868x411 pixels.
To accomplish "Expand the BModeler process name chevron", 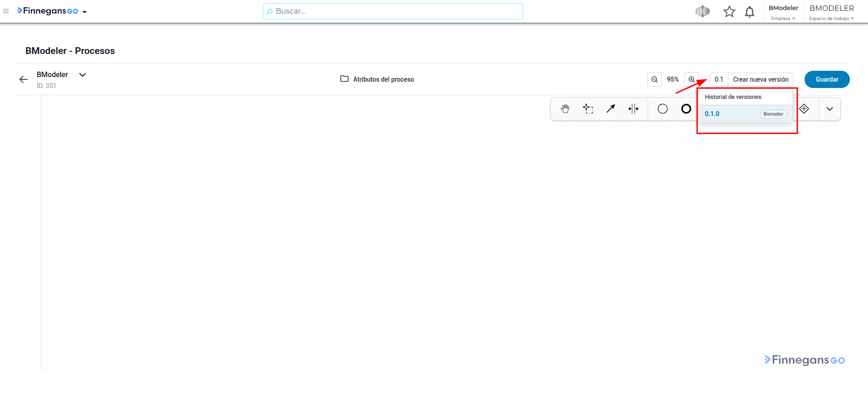I will coord(82,75).
